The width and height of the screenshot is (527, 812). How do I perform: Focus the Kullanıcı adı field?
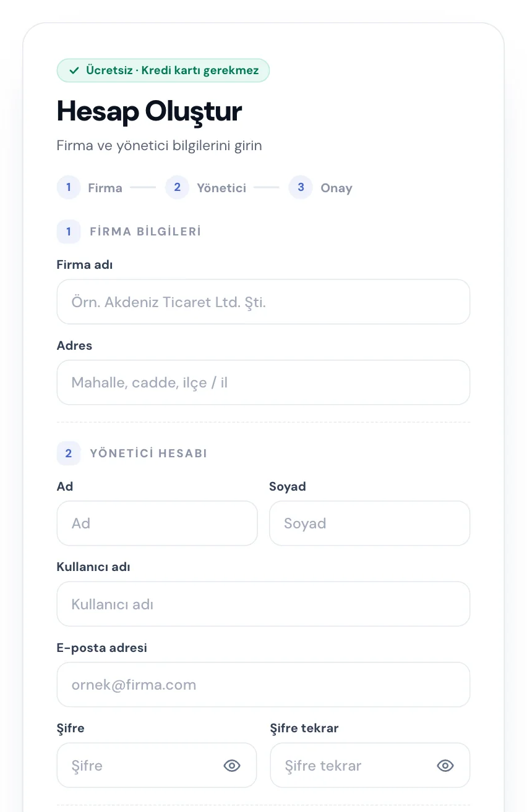pos(263,604)
